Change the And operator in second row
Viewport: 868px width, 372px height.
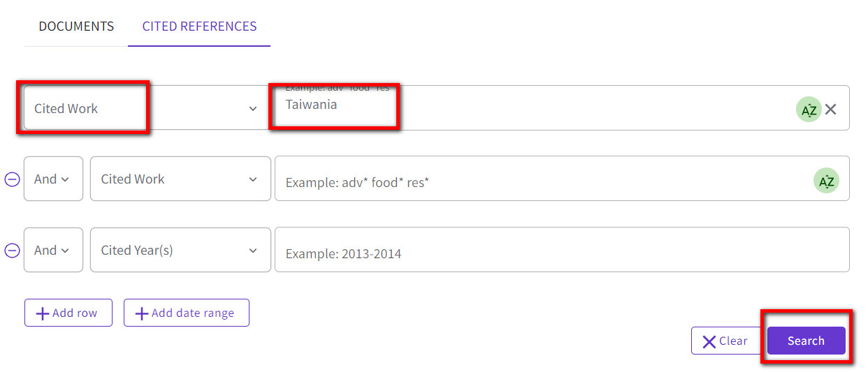point(53,179)
